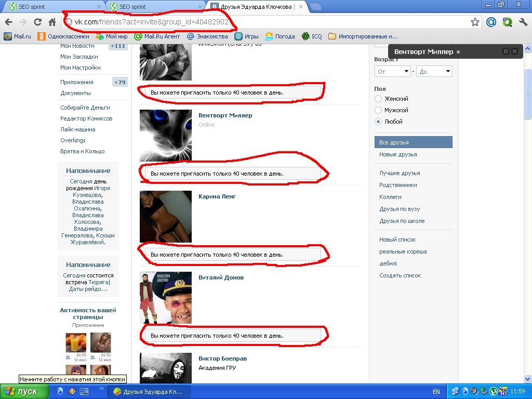The height and width of the screenshot is (399, 532).
Task: Open the До age dropdown
Action: pos(434,71)
